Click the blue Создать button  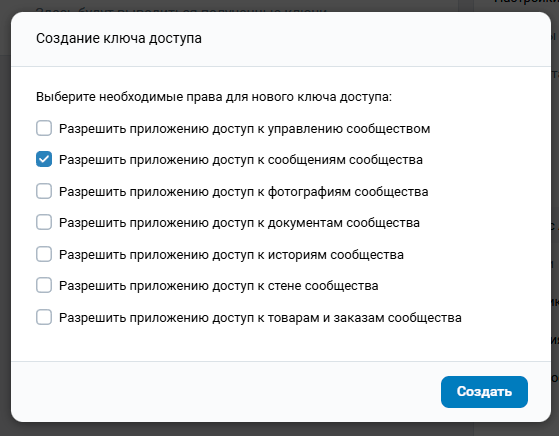pos(484,392)
